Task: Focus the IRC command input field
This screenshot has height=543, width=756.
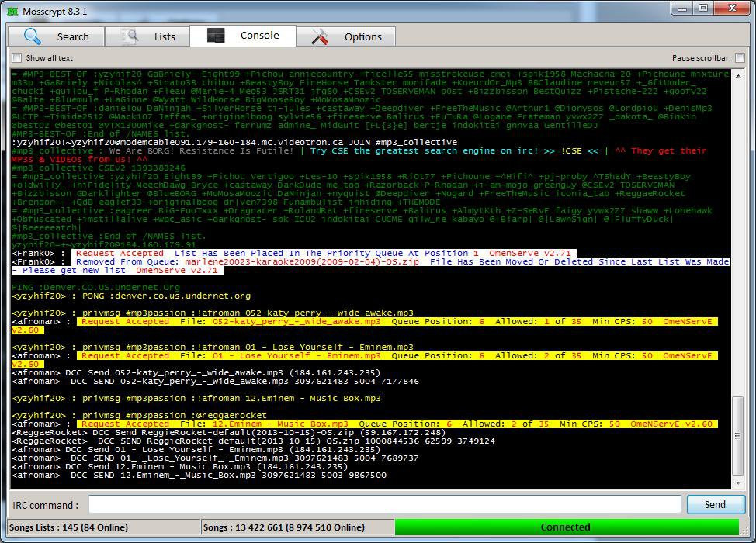Action: pyautogui.click(x=385, y=505)
